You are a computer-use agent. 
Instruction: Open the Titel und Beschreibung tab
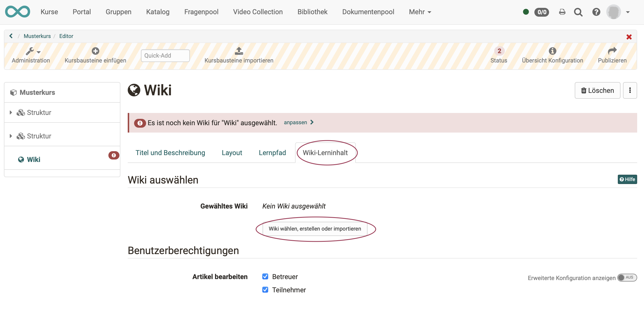coord(170,152)
